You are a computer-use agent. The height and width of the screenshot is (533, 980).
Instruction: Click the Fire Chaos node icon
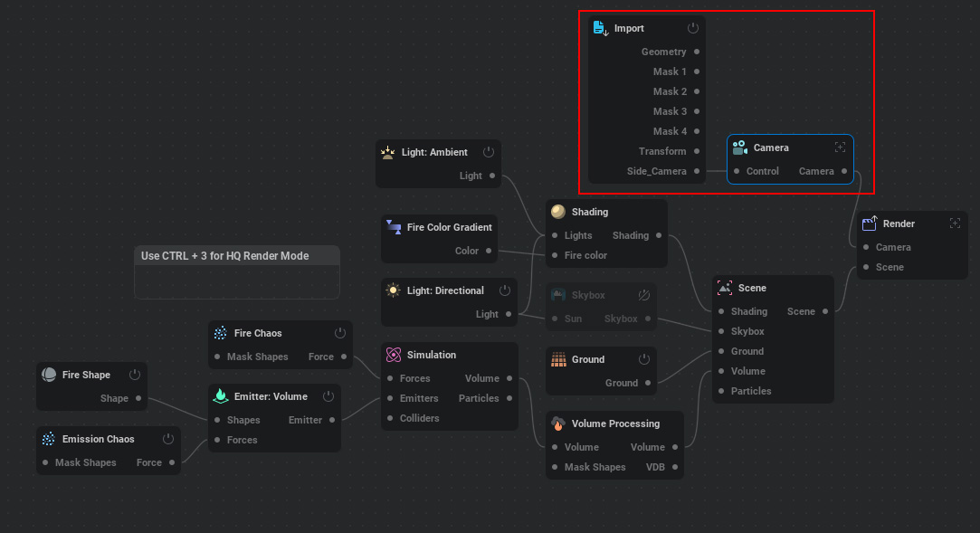point(221,333)
